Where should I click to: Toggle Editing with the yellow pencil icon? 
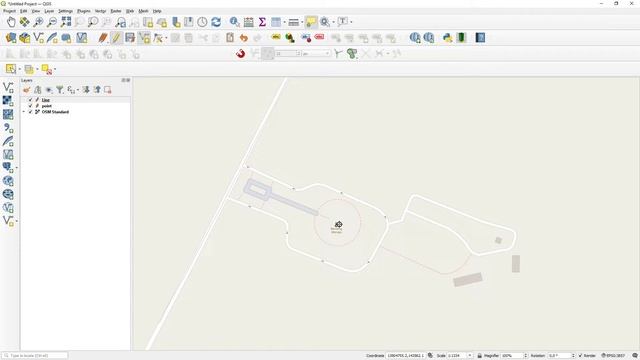116,38
